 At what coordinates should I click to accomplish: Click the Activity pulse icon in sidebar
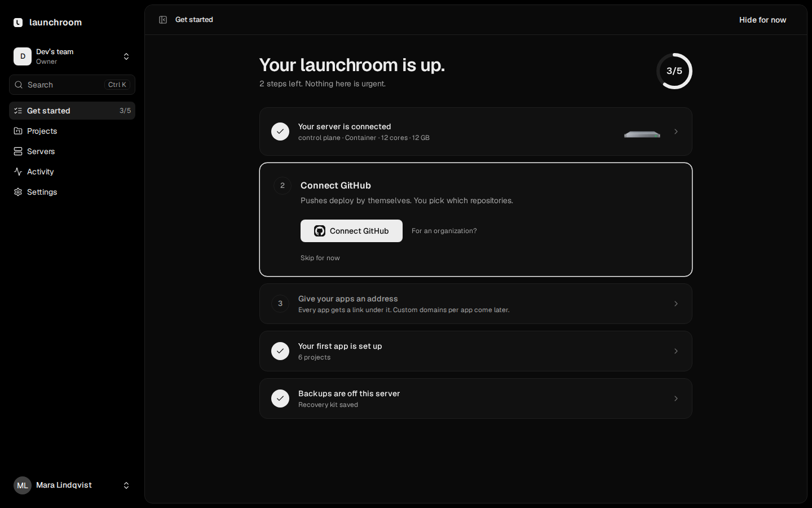tap(18, 172)
